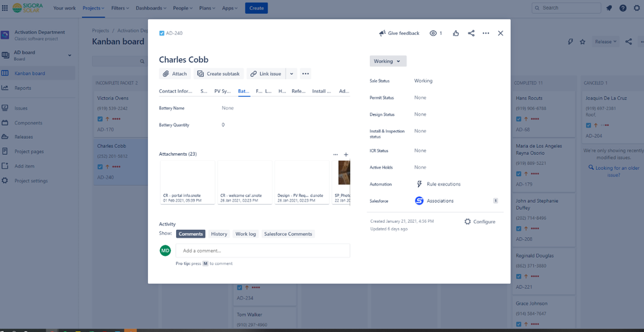The width and height of the screenshot is (644, 332).
Task: Click the thumbs up vote icon
Action: tap(456, 34)
